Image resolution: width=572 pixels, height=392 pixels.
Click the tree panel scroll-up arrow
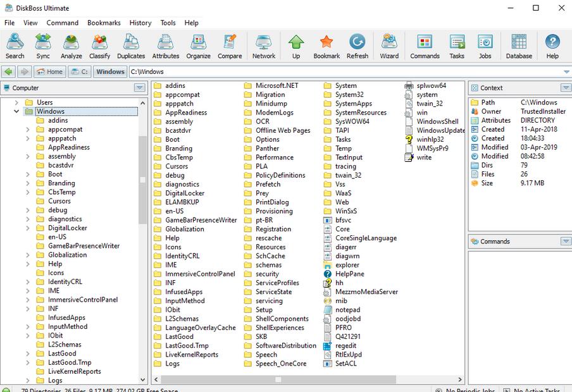[142, 103]
